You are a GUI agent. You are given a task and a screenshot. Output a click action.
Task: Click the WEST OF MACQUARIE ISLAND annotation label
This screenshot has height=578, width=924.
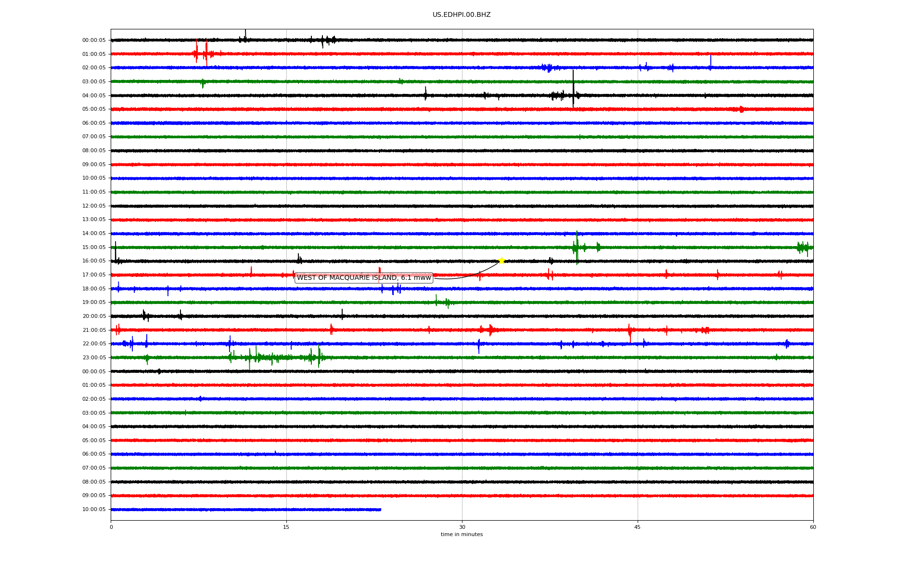click(x=364, y=278)
